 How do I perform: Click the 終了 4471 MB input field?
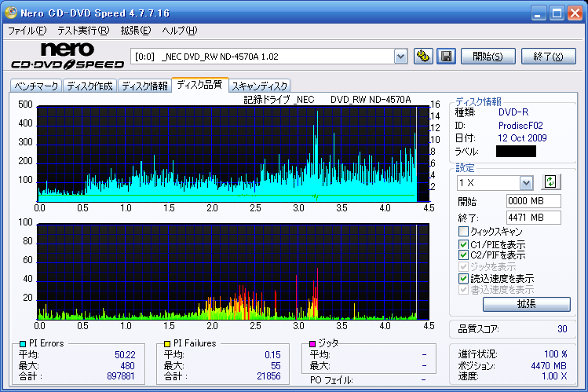(x=534, y=218)
